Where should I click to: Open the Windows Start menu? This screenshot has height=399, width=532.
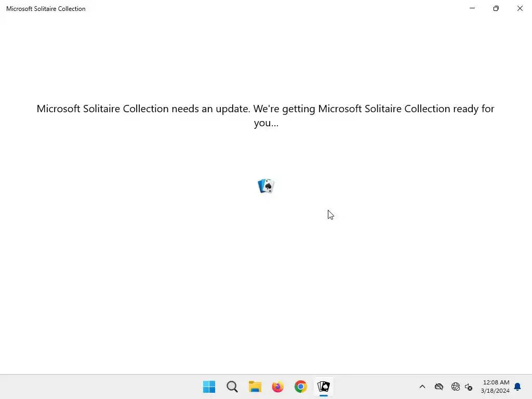point(209,387)
